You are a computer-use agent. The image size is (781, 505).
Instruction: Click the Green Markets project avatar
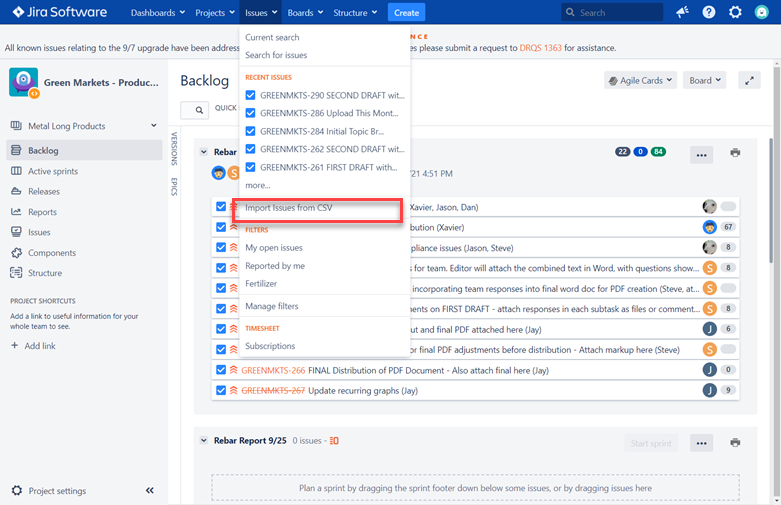coord(23,82)
